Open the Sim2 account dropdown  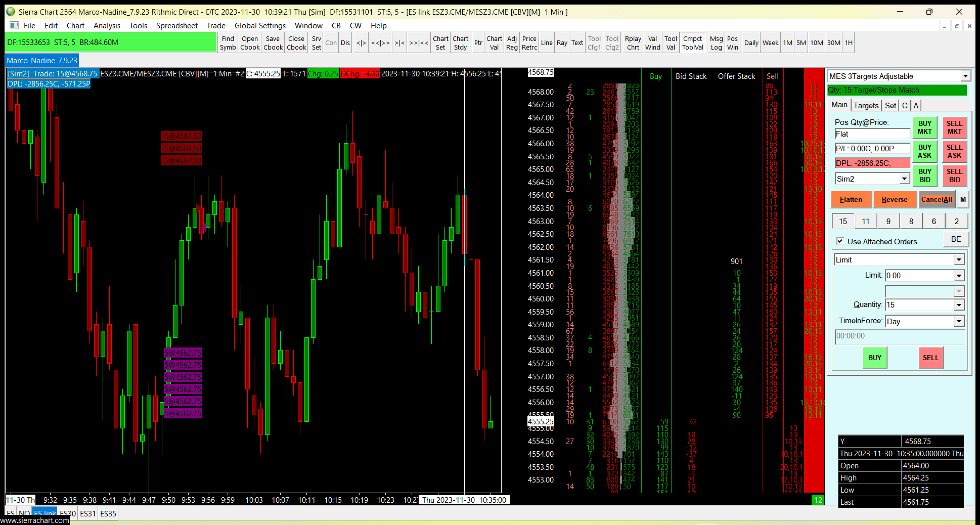tap(904, 179)
